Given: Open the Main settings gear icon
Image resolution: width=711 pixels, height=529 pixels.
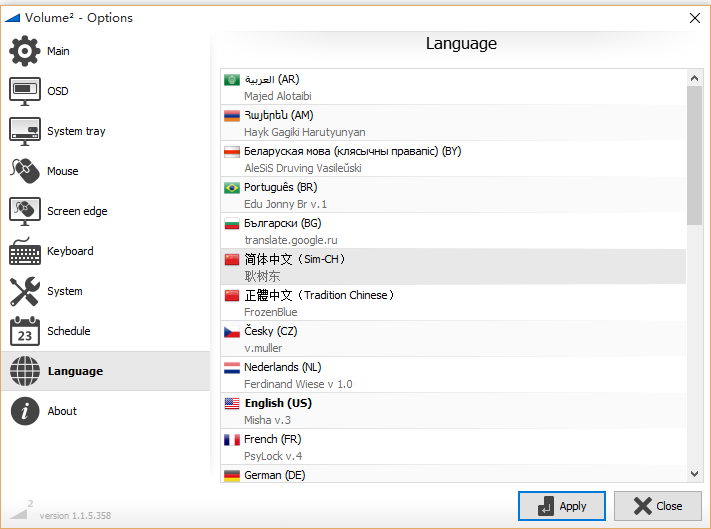Looking at the screenshot, I should [24, 51].
